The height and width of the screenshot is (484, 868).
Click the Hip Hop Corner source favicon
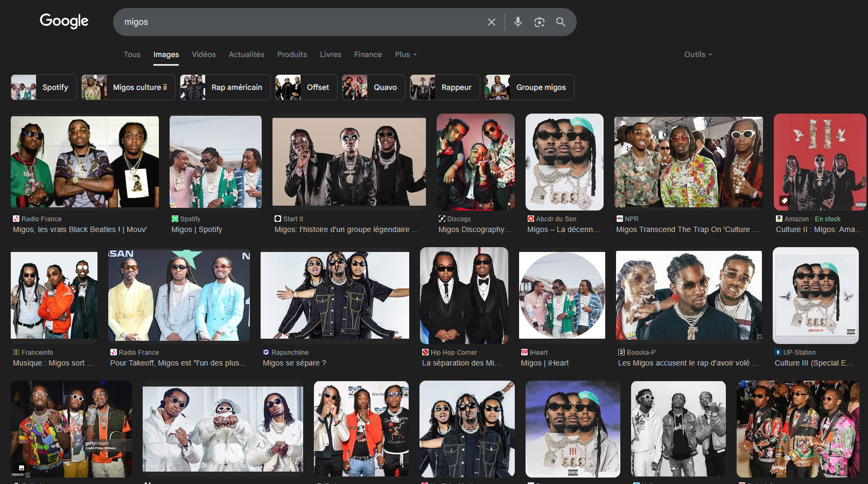pyautogui.click(x=425, y=352)
